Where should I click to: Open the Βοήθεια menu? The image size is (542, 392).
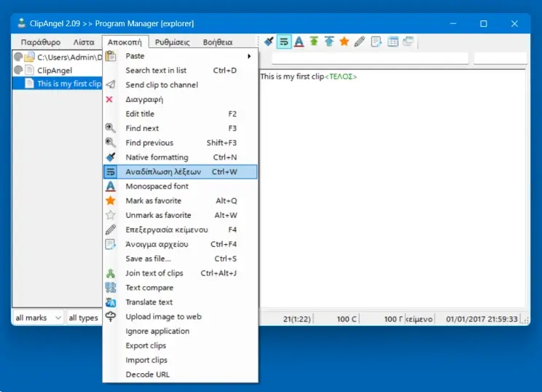218,42
